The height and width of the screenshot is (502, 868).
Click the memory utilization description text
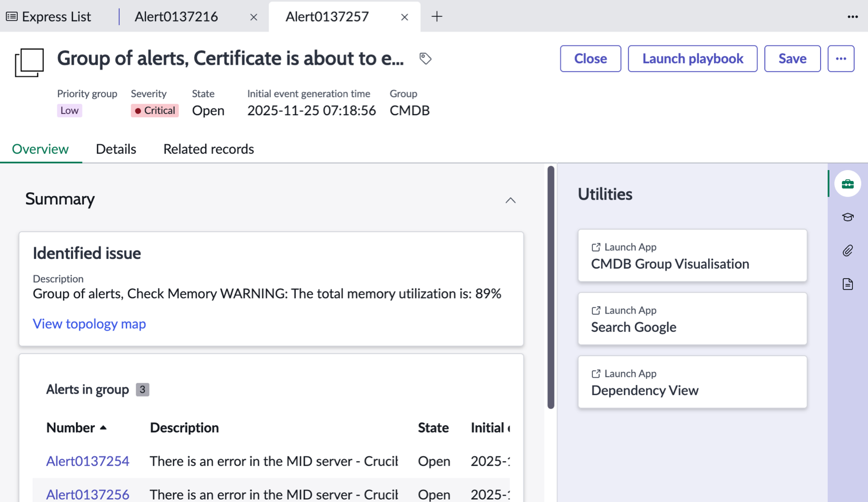point(267,294)
